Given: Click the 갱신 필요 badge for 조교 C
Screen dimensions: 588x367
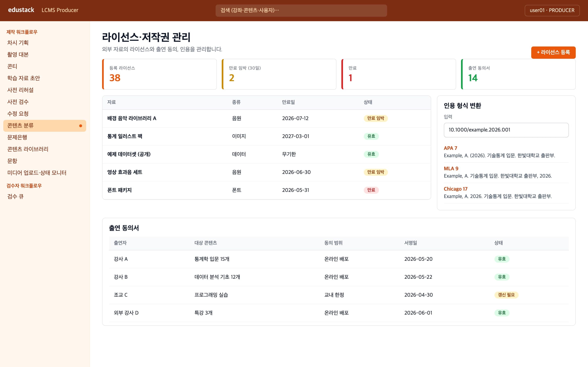Looking at the screenshot, I should [x=506, y=295].
